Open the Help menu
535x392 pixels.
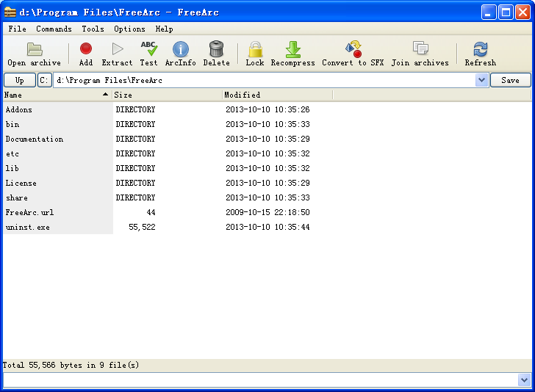[164, 29]
